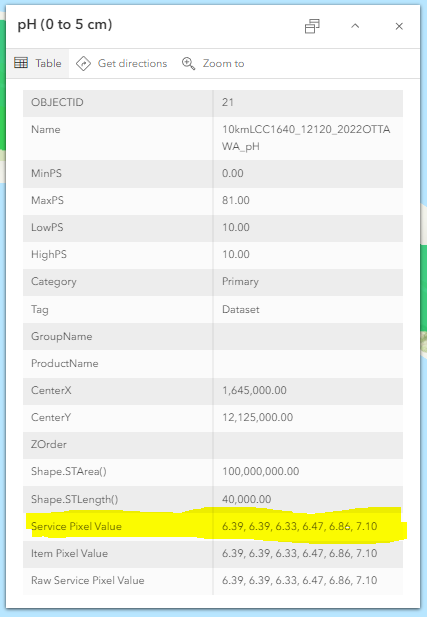Click the Item Pixel Value field label
This screenshot has height=617, width=427.
pyautogui.click(x=69, y=553)
